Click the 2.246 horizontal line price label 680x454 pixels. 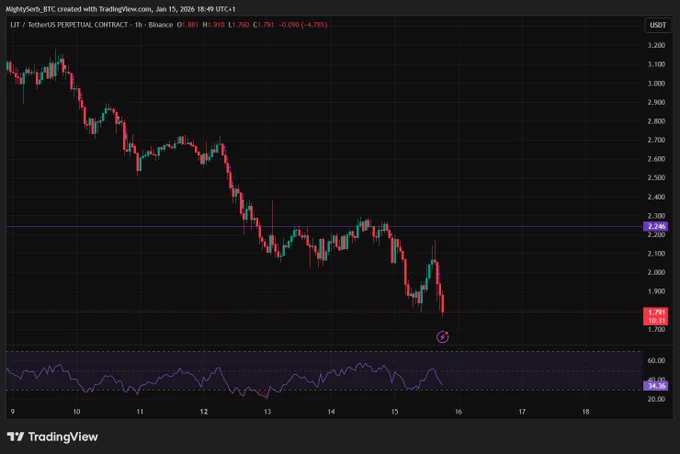656,226
